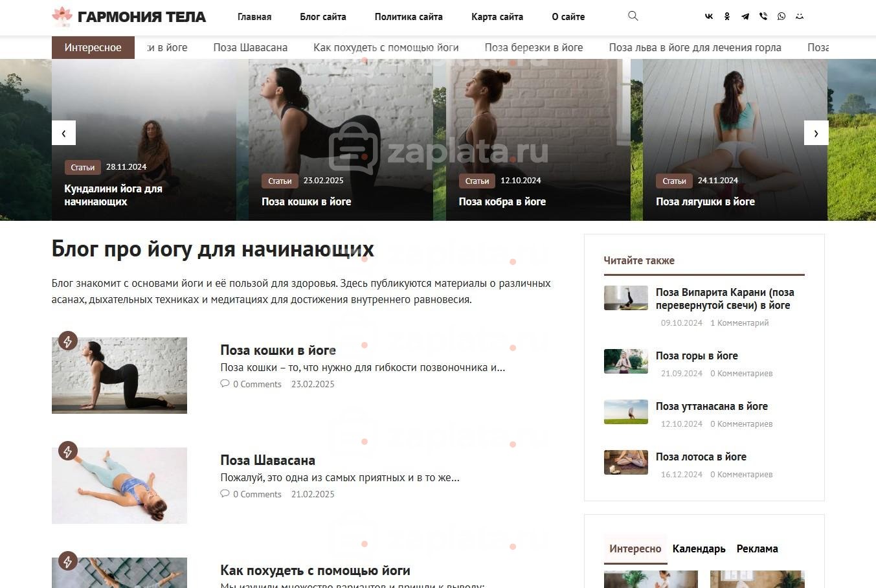Click date 23.02.2025 under Поза кошки article
876x588 pixels.
point(313,384)
